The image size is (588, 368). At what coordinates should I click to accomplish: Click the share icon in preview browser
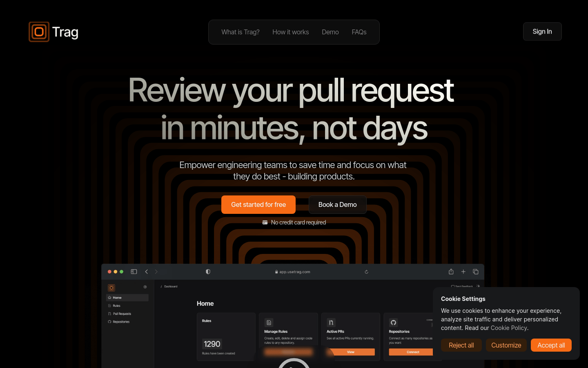tap(451, 272)
